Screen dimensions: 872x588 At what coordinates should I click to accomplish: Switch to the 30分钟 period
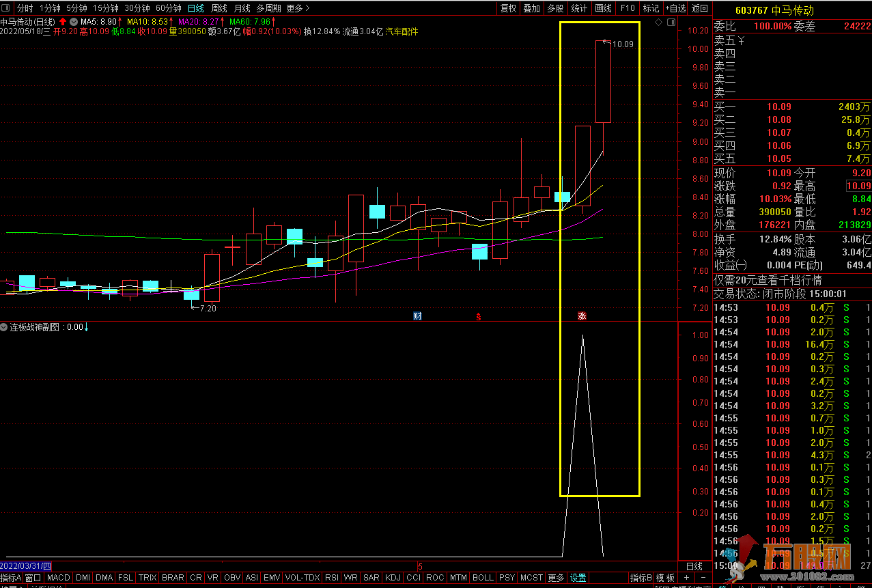pyautogui.click(x=137, y=8)
